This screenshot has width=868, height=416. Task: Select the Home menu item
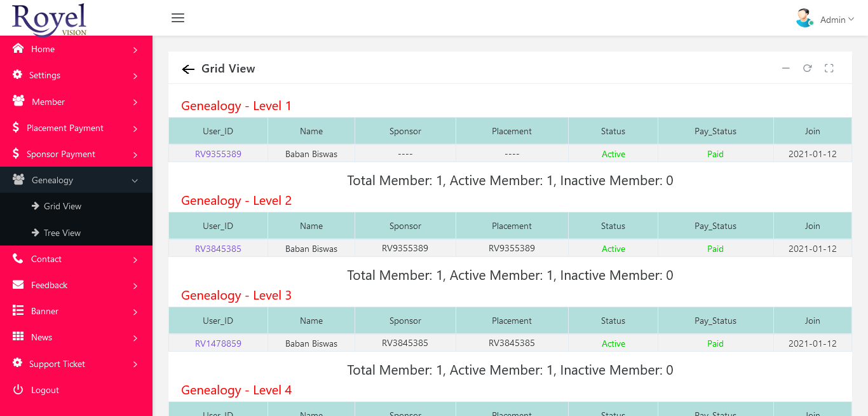[x=76, y=49]
